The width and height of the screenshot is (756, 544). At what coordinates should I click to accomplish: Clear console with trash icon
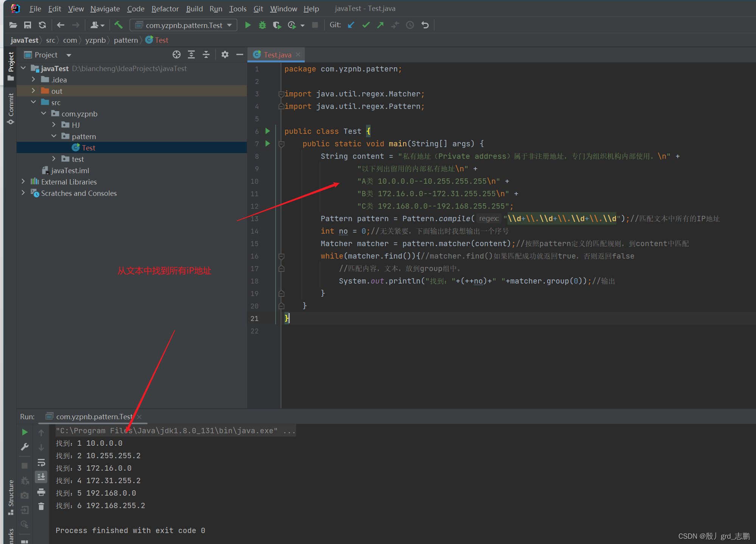41,506
